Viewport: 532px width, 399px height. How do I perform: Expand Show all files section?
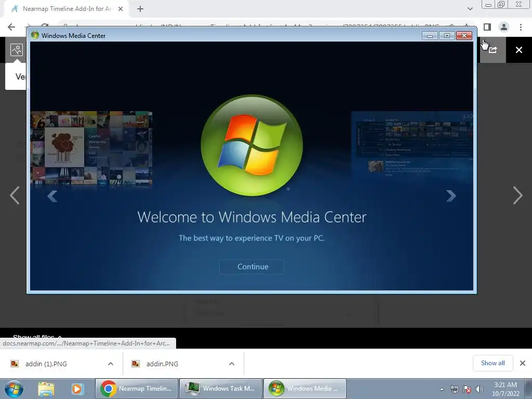[37, 337]
